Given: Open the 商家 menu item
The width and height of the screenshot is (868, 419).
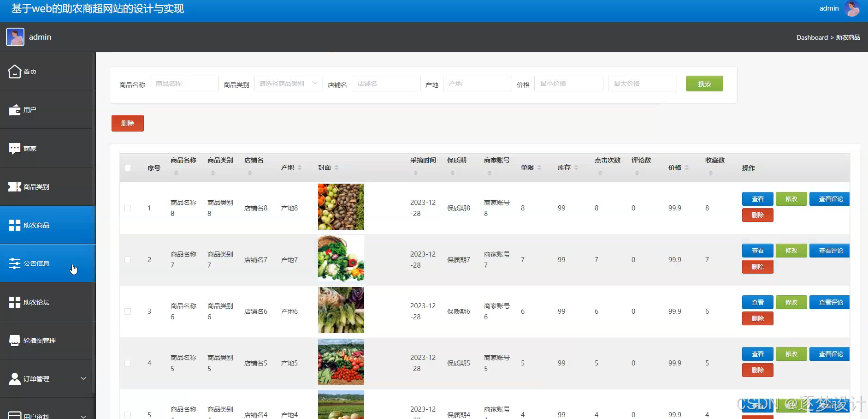Looking at the screenshot, I should tap(47, 148).
